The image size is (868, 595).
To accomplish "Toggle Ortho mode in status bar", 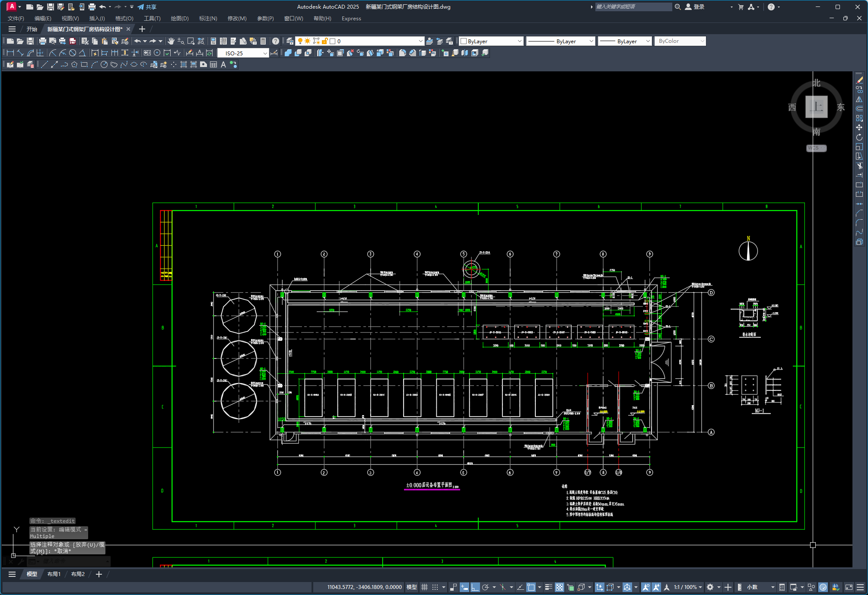I will (475, 587).
